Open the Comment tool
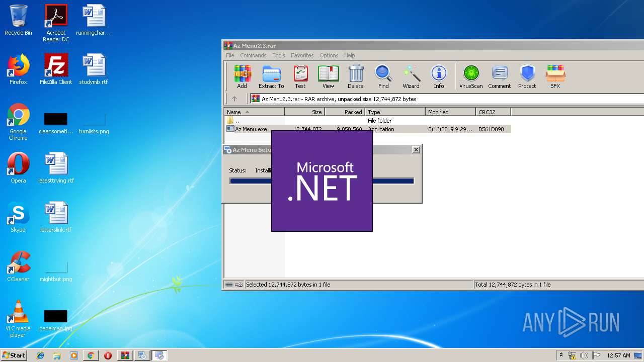 500,77
